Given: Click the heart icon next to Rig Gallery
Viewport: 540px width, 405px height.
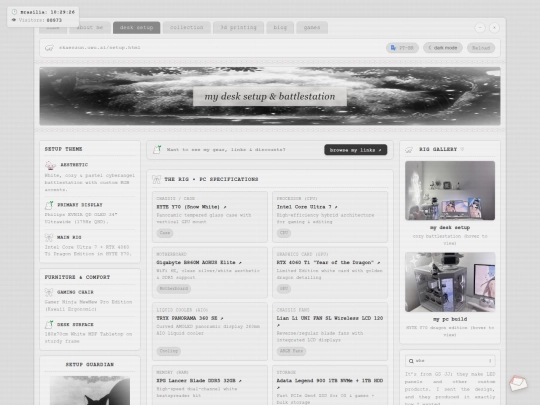Looking at the screenshot, I should (462, 149).
